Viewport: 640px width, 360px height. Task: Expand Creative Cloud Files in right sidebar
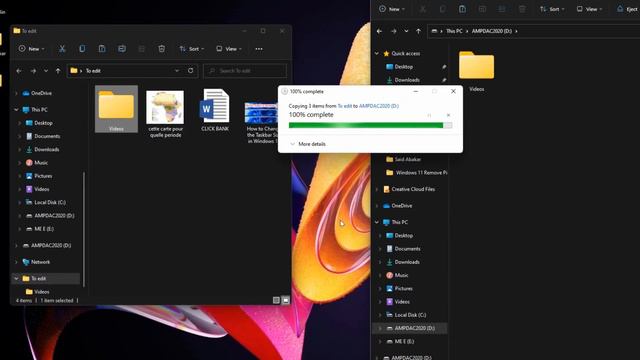[377, 189]
